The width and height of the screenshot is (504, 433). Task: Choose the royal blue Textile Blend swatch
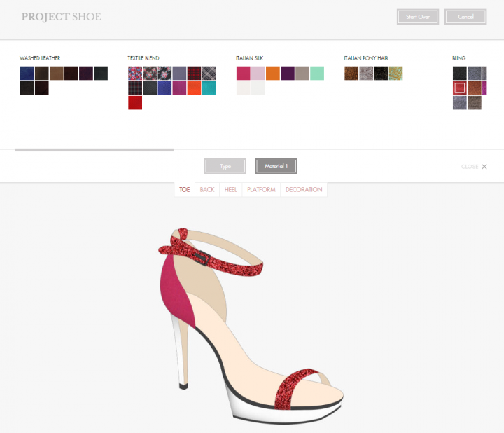tap(164, 88)
